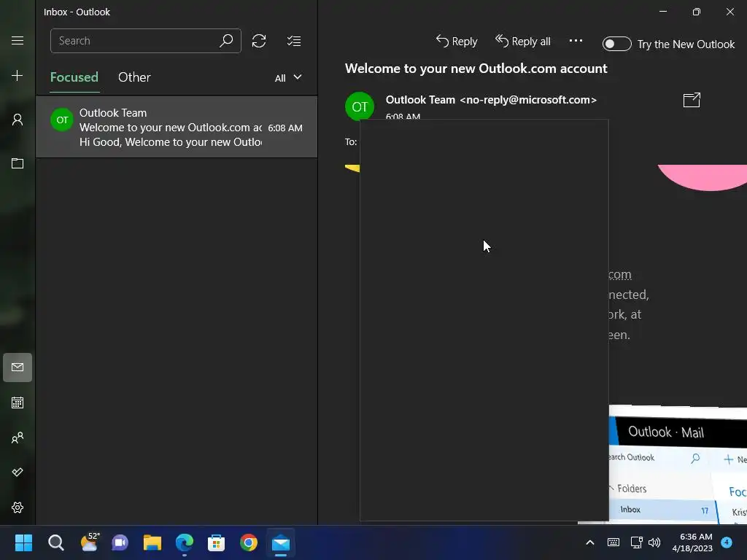Click Reply all button
747x560 pixels.
coord(522,42)
